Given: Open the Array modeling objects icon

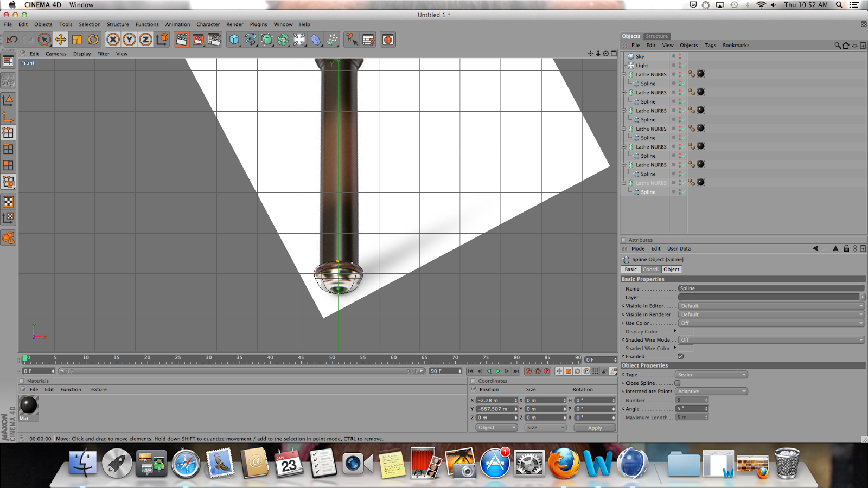Looking at the screenshot, I should pyautogui.click(x=283, y=40).
